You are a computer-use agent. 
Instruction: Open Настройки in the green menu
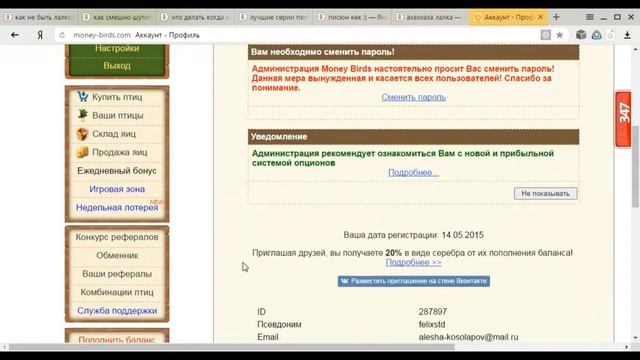117,48
